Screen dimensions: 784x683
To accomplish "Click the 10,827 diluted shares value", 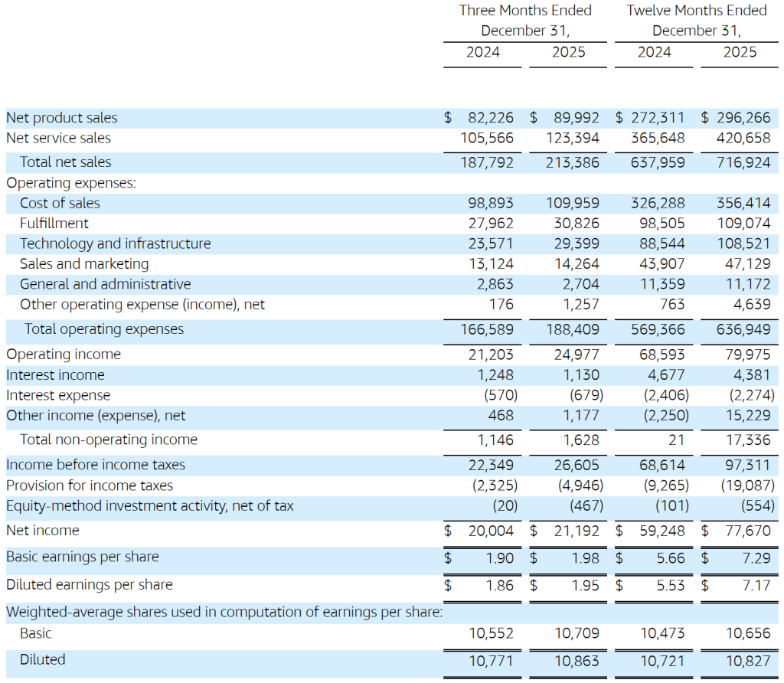I will 747,660.
